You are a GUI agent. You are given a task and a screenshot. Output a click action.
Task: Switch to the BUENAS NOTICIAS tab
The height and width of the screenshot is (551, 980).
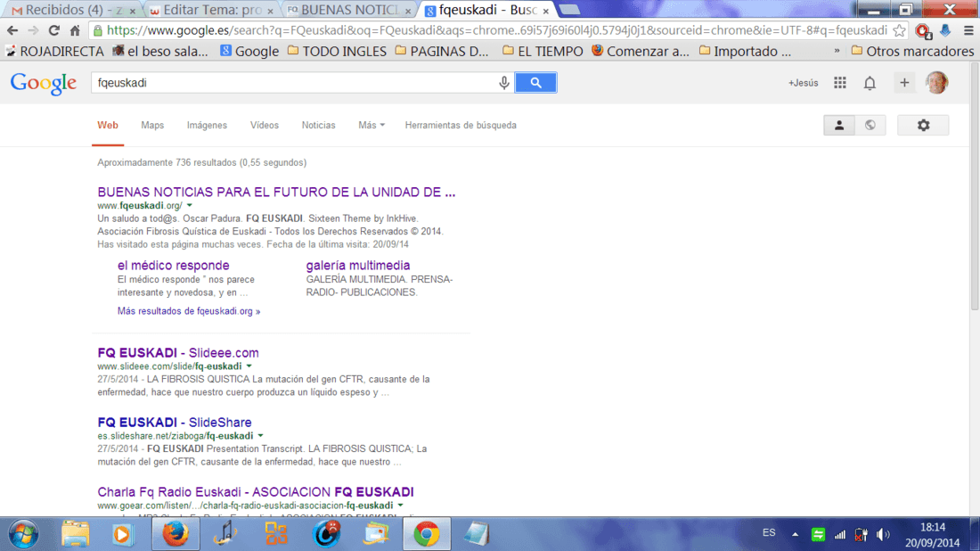click(x=350, y=10)
